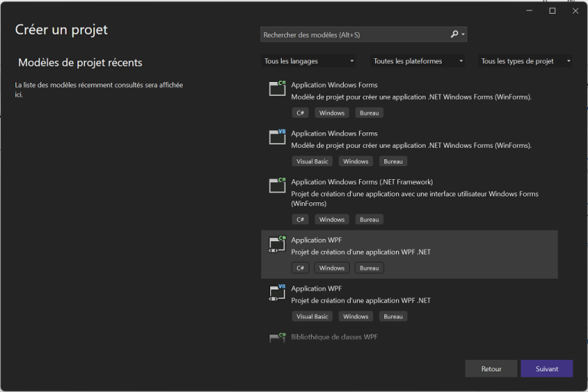Select Application Windows Forms (.NET Framework) template
588x392 pixels.
[x=361, y=182]
